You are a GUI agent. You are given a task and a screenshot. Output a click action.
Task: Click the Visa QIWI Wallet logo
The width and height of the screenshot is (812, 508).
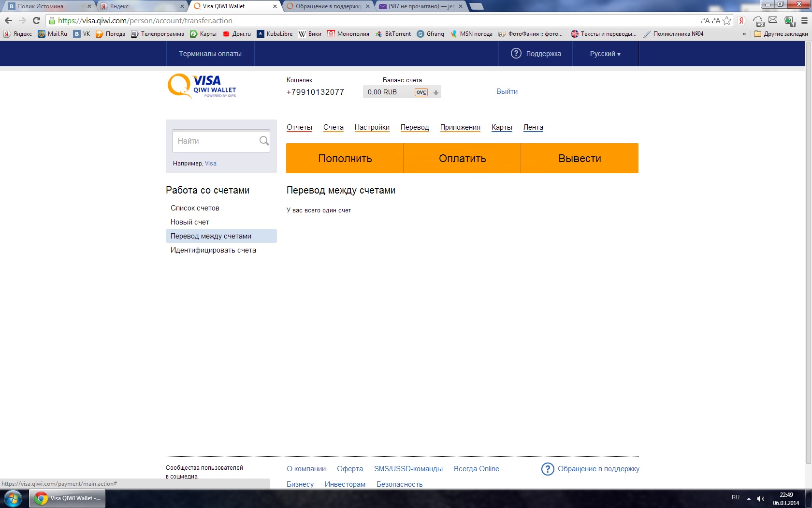(x=202, y=86)
